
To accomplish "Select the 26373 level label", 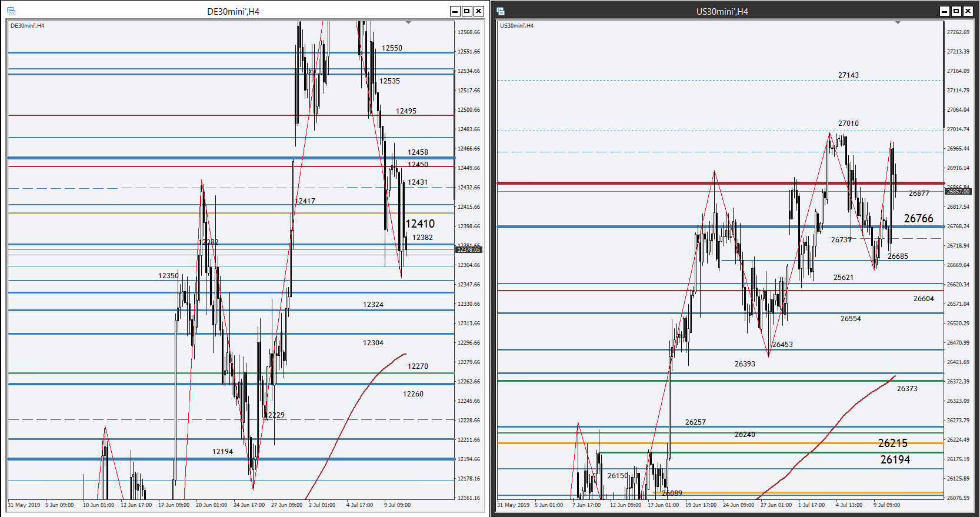I will click(907, 389).
